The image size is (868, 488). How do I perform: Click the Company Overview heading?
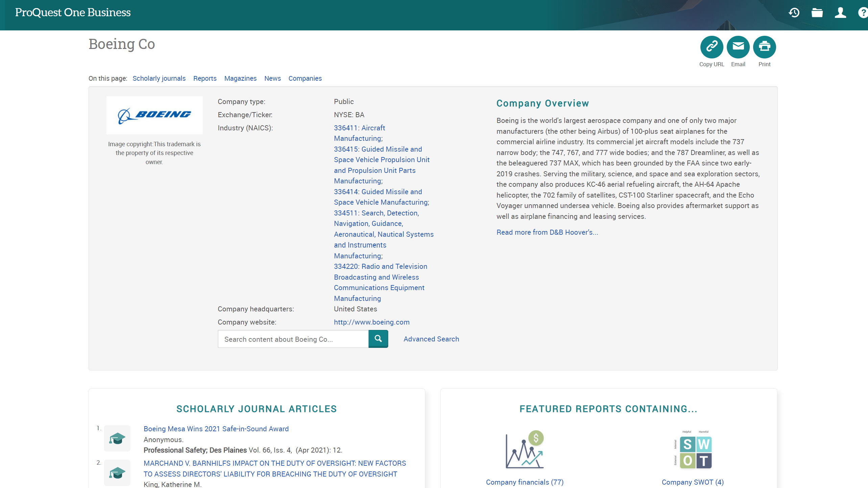tap(543, 103)
